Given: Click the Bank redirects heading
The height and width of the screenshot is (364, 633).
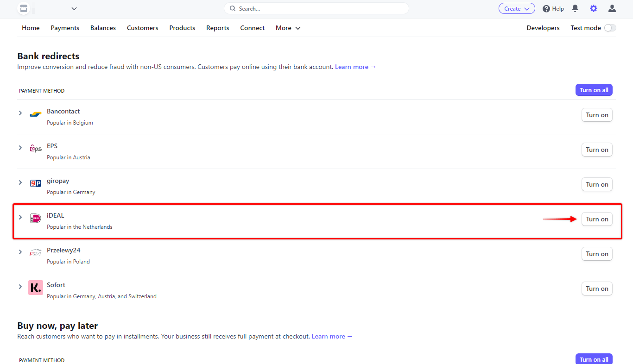Looking at the screenshot, I should pyautogui.click(x=48, y=56).
